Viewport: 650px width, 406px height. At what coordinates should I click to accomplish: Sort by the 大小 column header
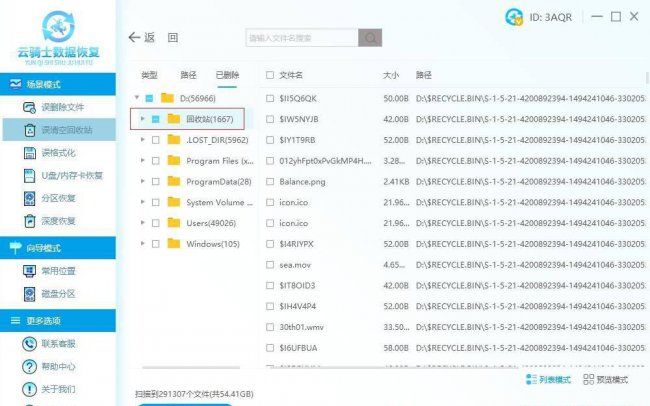(x=390, y=75)
